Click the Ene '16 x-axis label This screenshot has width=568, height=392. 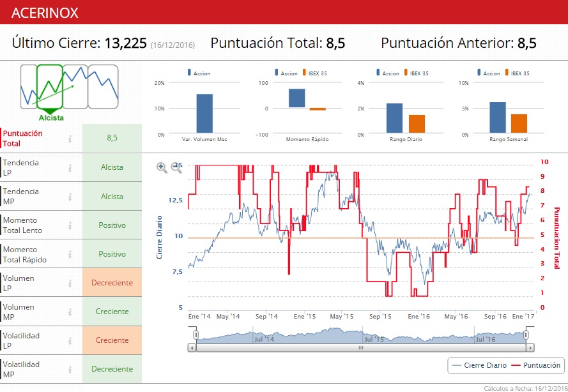tap(418, 317)
